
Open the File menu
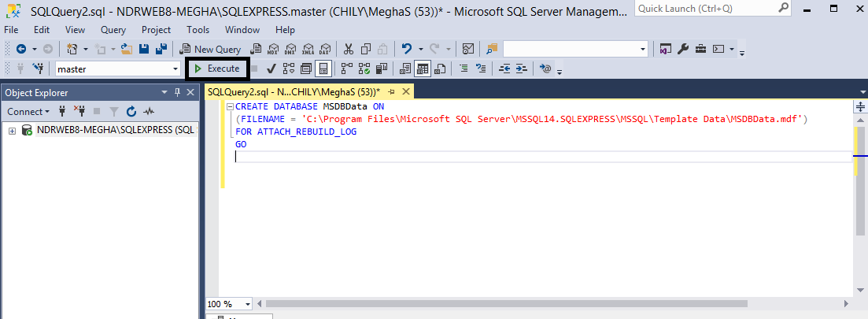coord(11,30)
